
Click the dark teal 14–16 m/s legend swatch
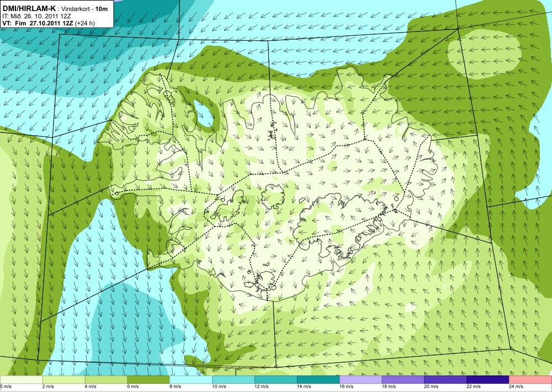tap(319, 380)
